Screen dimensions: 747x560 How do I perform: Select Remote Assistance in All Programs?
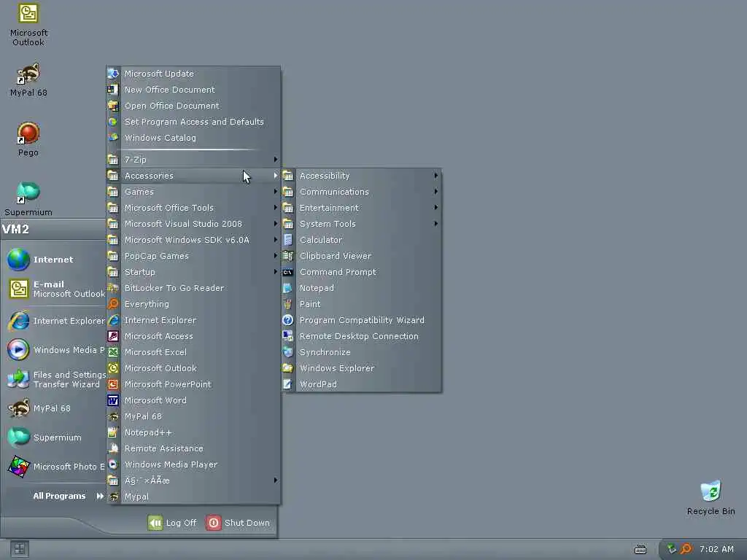point(193,448)
